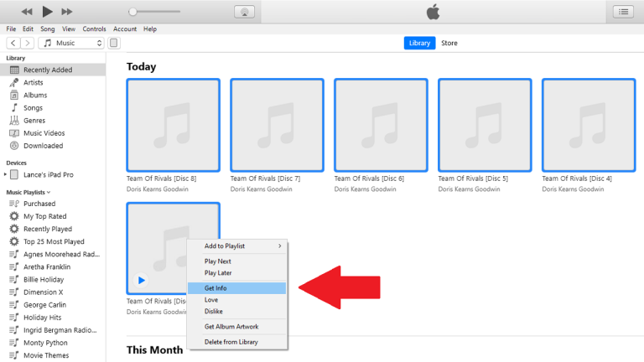
Task: Choose Get Info in the context menu
Action: pos(237,288)
